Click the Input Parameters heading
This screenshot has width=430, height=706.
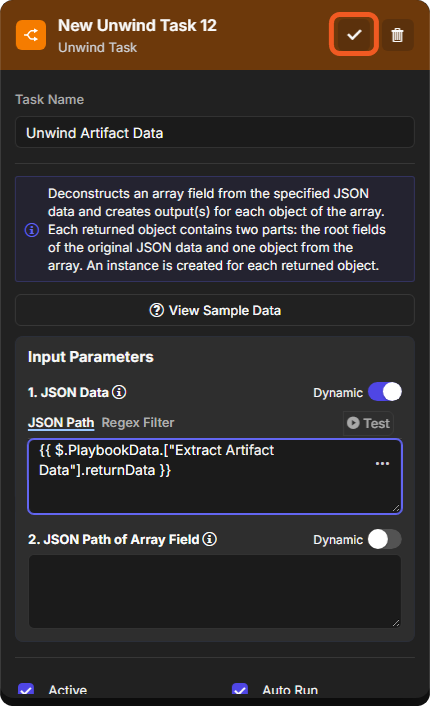91,357
